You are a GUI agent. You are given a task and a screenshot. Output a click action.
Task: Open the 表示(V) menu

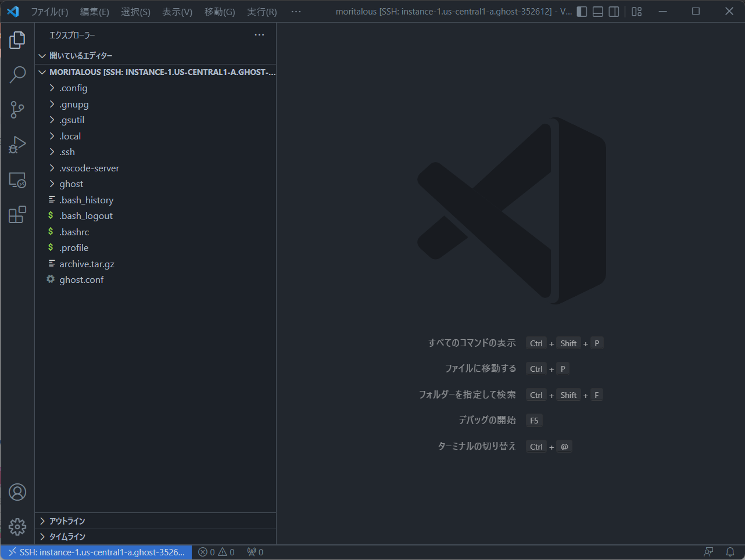pyautogui.click(x=177, y=12)
